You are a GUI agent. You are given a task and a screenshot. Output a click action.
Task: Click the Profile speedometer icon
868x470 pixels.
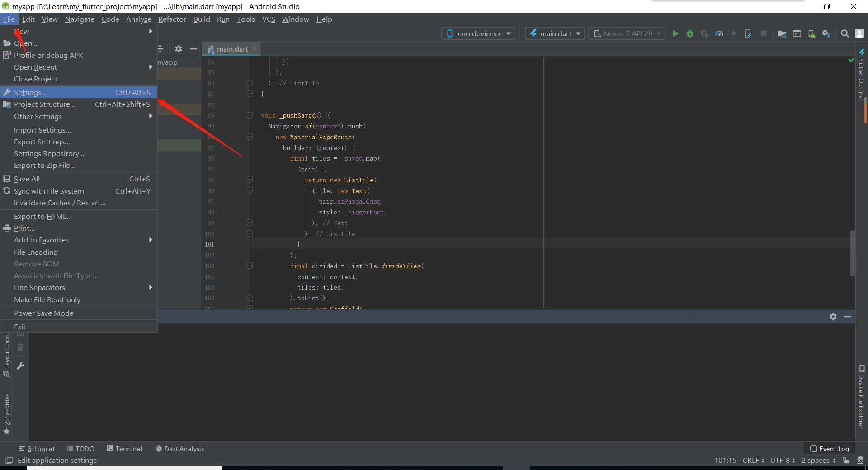coord(719,33)
